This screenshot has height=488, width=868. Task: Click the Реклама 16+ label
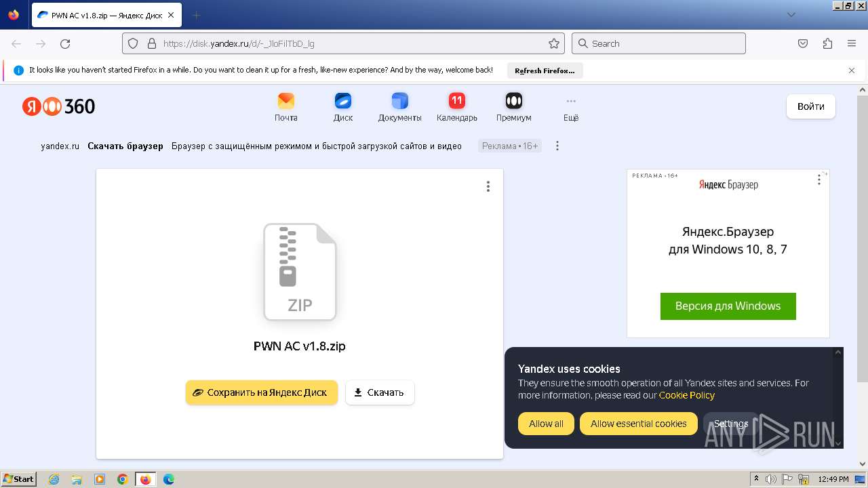510,146
